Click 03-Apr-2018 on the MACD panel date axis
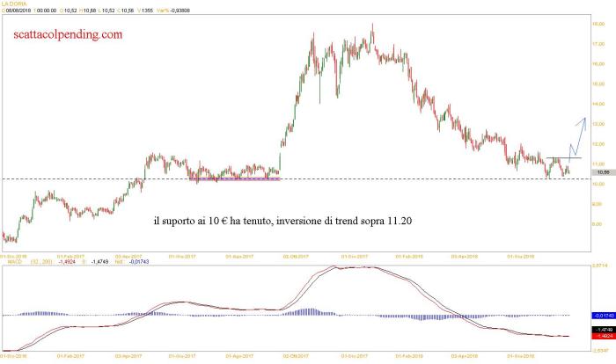Image resolution: width=616 pixels, height=364 pixels. click(465, 356)
